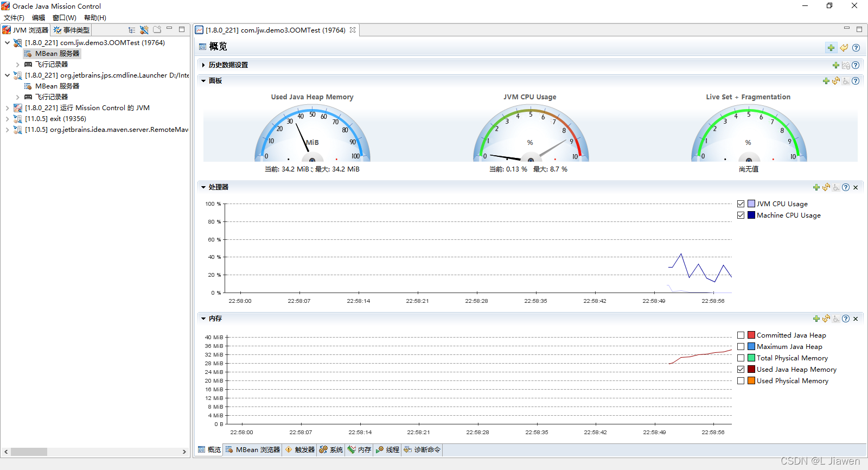
Task: Uncheck Used Java Heap Memory checkbox
Action: tap(741, 370)
